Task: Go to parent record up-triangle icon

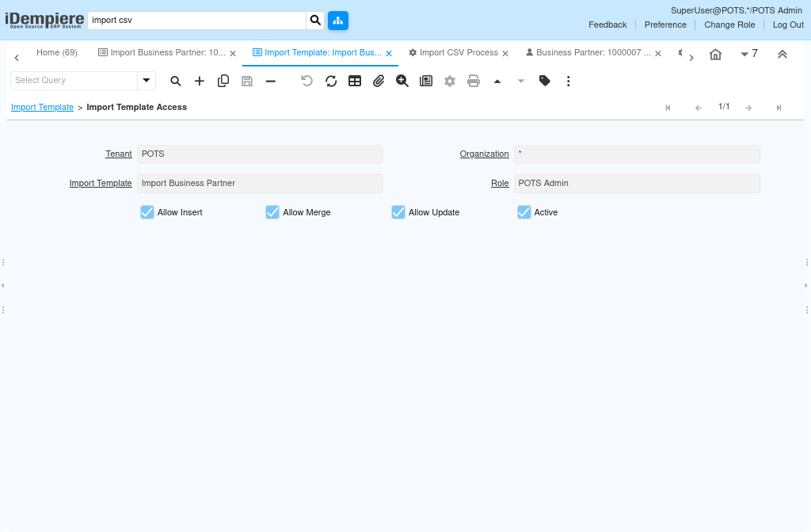Action: (497, 82)
